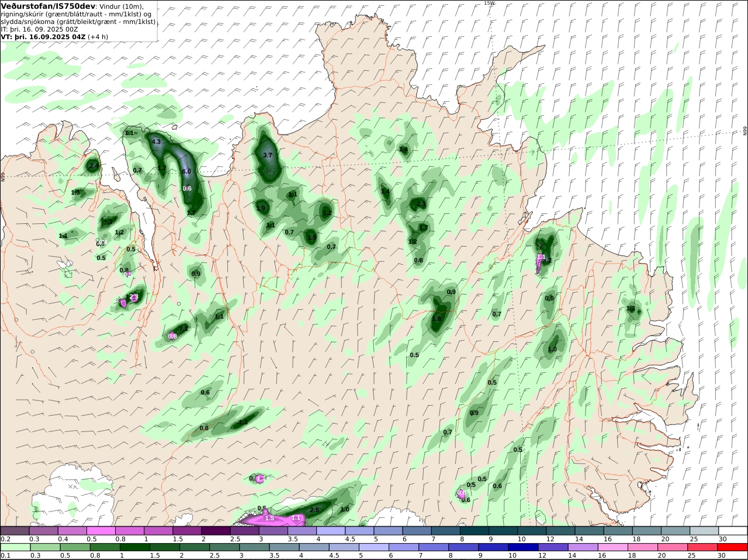Viewport: 748px width, 560px height.
Task: Click the '2.5' precipitation value near the south coast
Action: coord(314,510)
